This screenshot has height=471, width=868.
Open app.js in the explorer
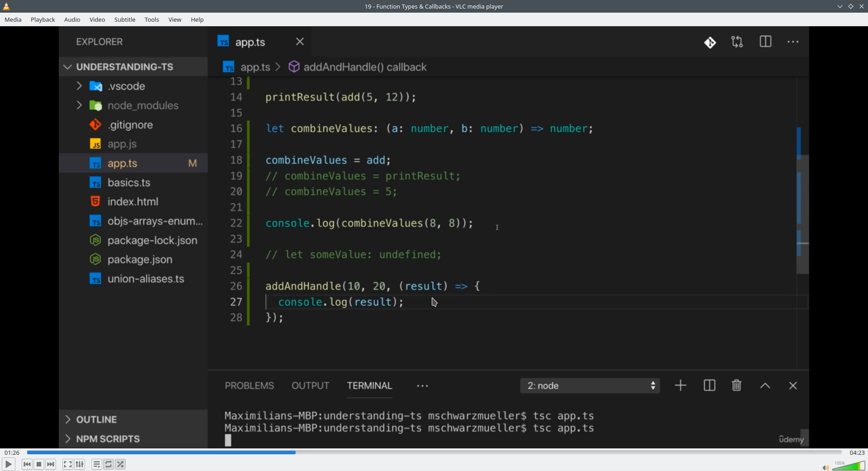tap(133, 144)
